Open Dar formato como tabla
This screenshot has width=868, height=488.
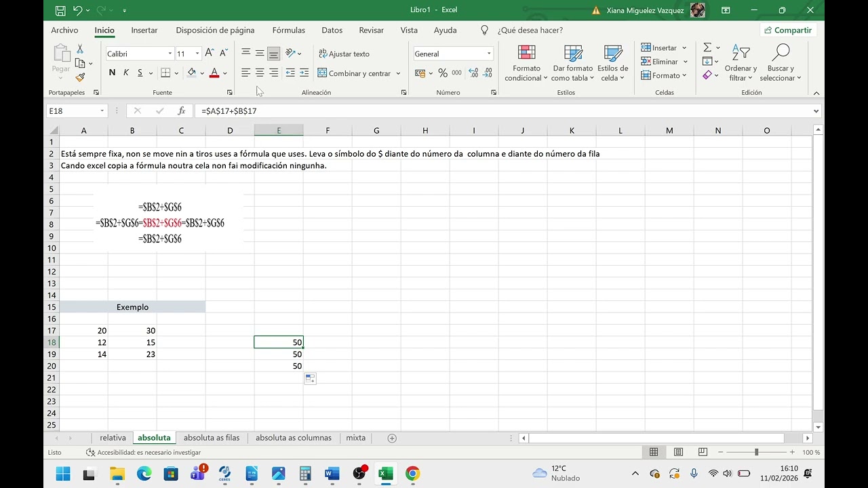click(x=573, y=63)
